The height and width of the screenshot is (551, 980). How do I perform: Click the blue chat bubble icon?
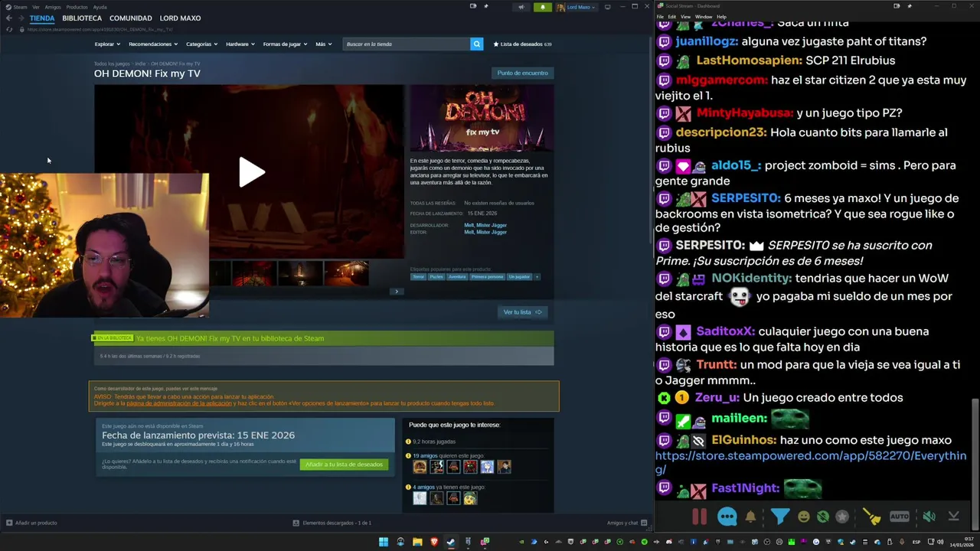click(727, 517)
